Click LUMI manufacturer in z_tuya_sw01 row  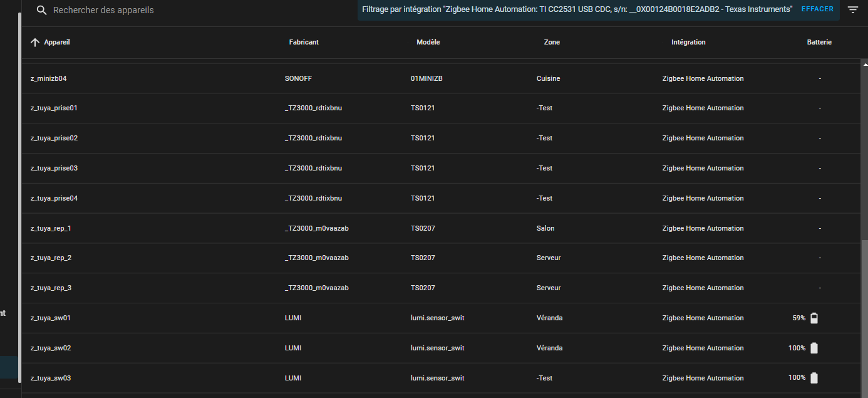click(292, 318)
